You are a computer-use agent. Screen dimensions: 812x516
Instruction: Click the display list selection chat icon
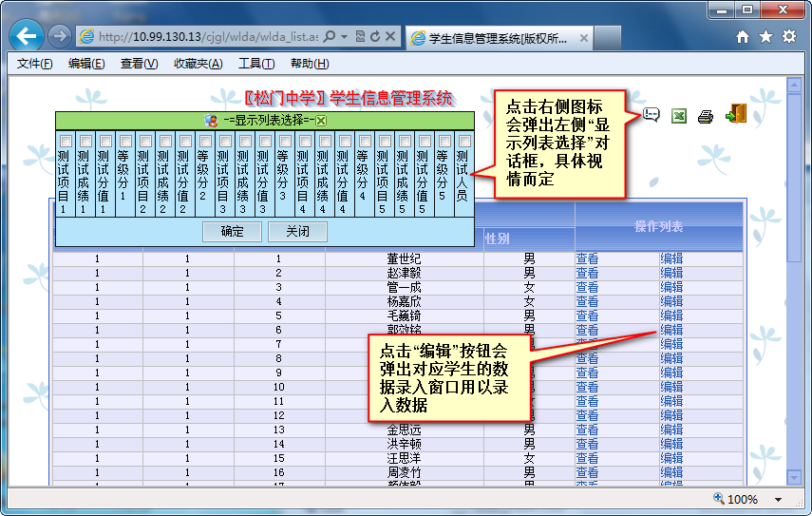click(651, 115)
